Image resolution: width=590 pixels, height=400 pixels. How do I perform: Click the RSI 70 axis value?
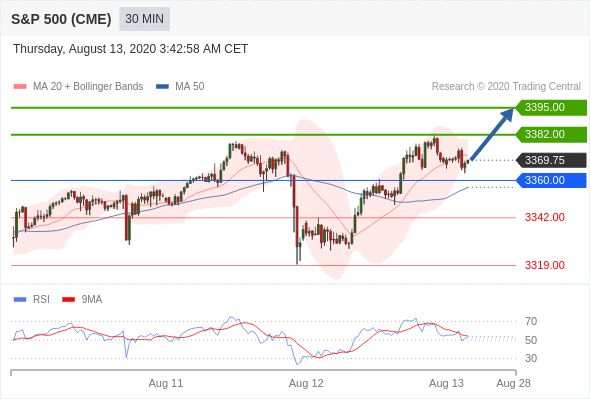tap(531, 321)
